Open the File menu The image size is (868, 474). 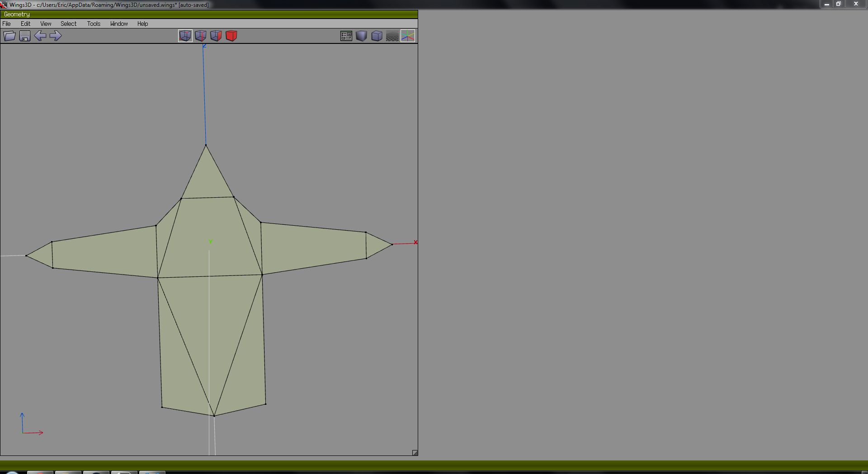tap(7, 24)
